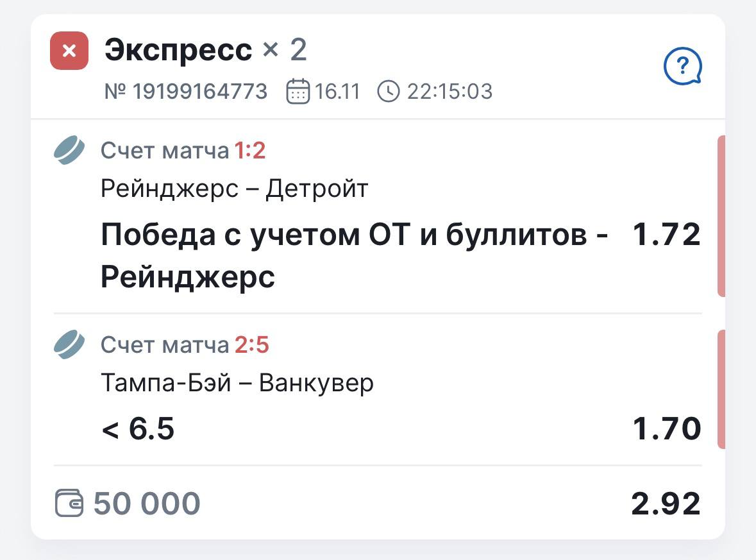Screen dimensions: 756x560
Task: Click the red lost-bet X icon
Action: click(x=69, y=51)
